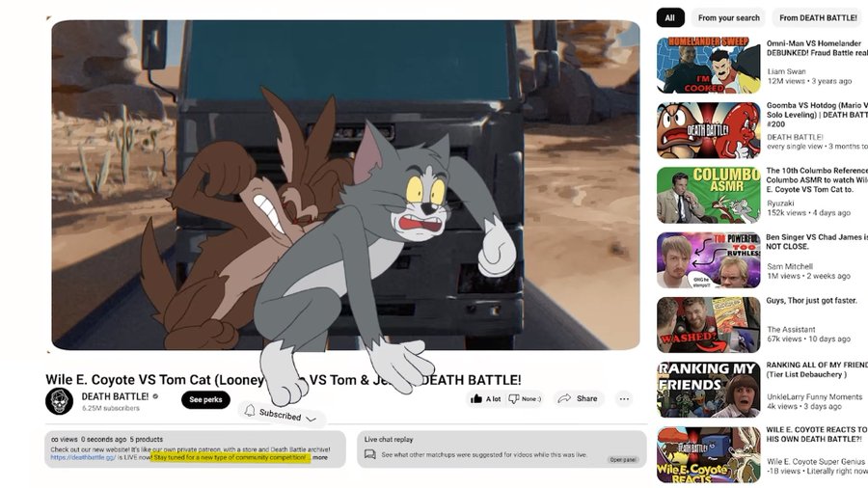Click the main video player frame
The image size is (868, 488).
pos(345,185)
